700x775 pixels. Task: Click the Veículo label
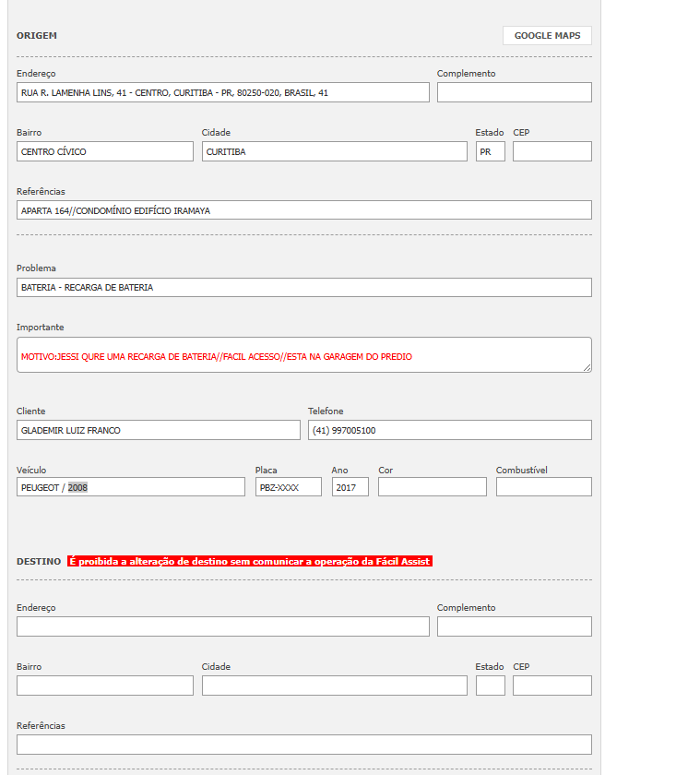(x=31, y=470)
